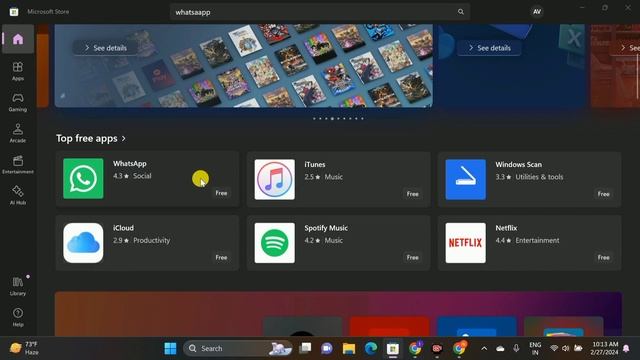Click the Netflix app icon
The width and height of the screenshot is (640, 360).
click(x=466, y=243)
